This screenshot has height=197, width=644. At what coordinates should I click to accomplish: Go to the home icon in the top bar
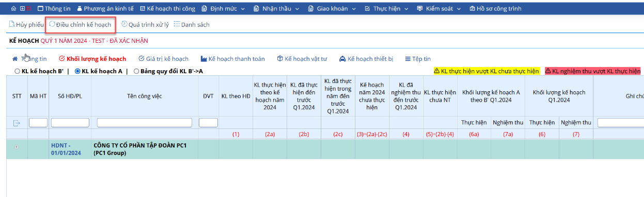point(14,9)
